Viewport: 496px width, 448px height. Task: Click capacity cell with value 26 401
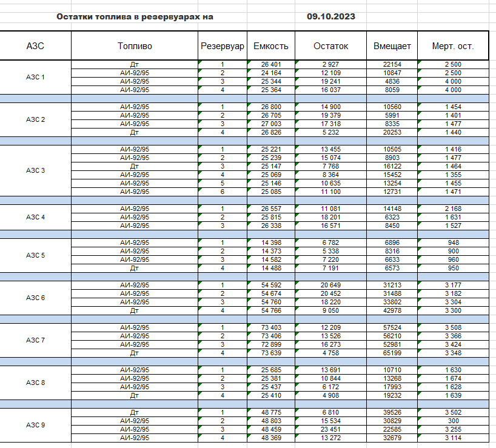tap(271, 64)
